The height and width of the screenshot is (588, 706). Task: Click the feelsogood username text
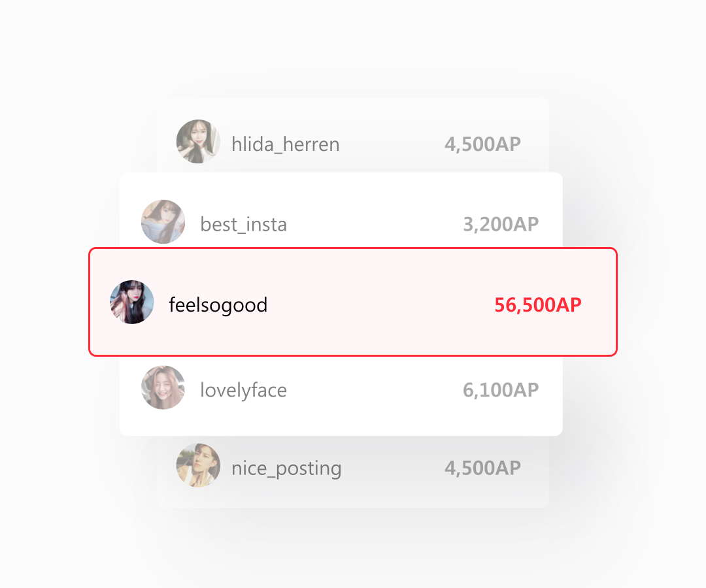[x=218, y=306]
